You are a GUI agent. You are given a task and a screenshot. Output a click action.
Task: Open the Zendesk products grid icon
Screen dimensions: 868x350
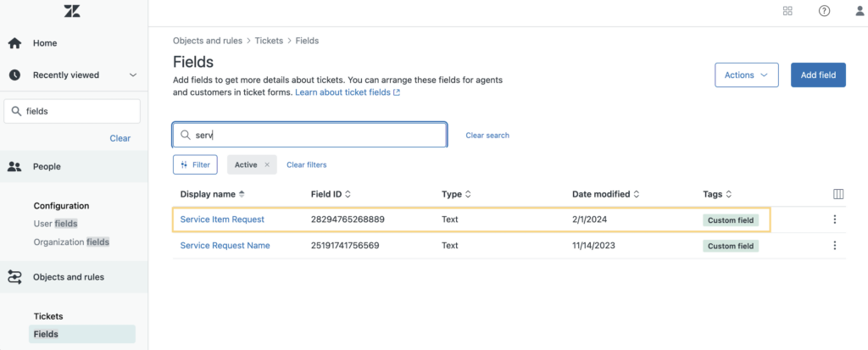(787, 11)
